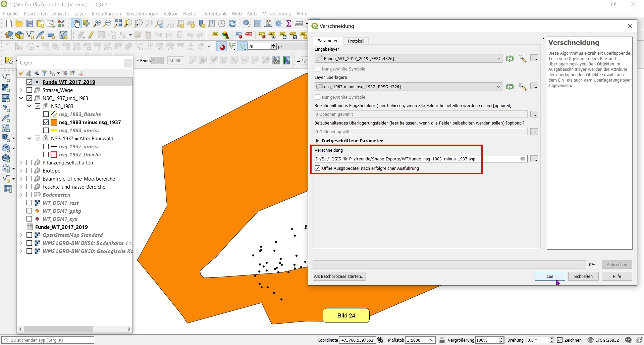Uncheck 'Öffne Ausgabedatei nach erfolgreicher Ausführung'
The image size is (644, 345).
318,168
